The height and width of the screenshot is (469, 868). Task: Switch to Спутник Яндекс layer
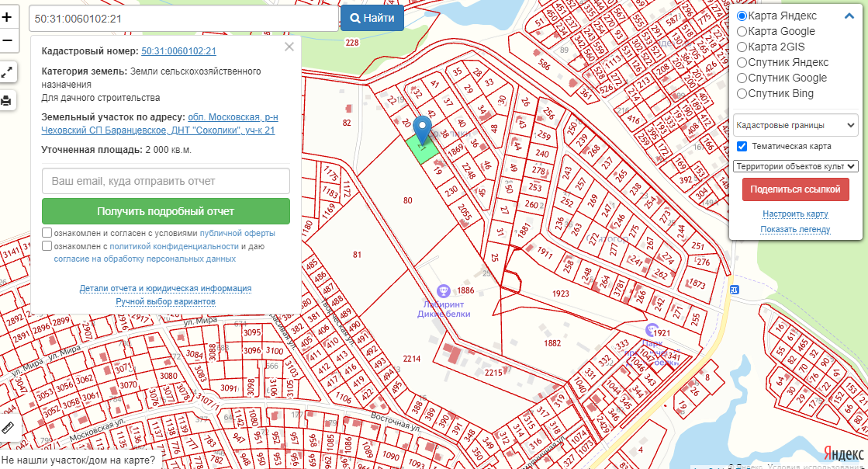click(742, 63)
